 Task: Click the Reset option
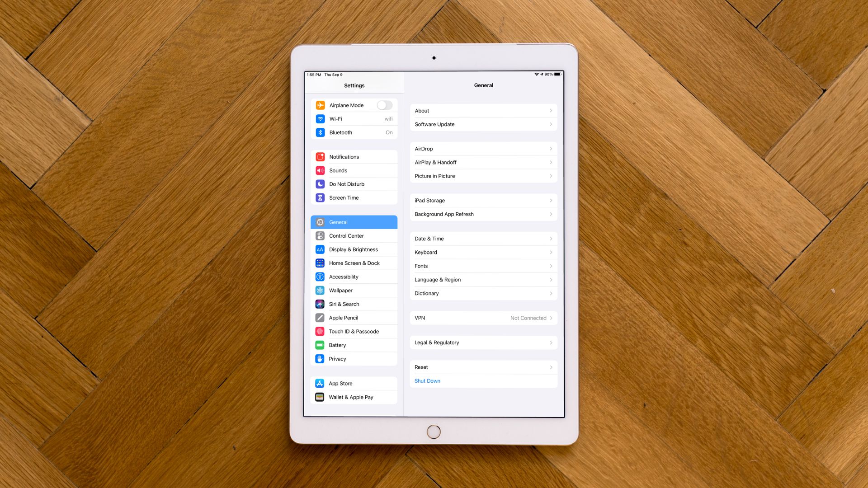point(483,367)
